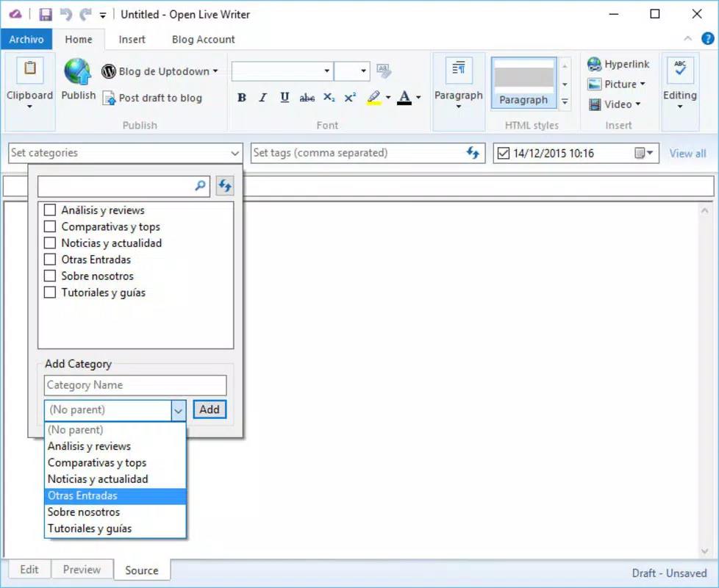This screenshot has height=588, width=719.
Task: Click the Add category button
Action: tap(210, 409)
